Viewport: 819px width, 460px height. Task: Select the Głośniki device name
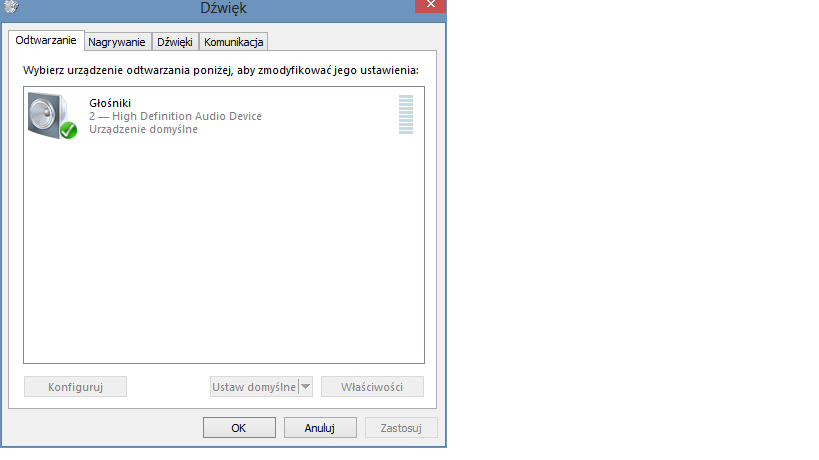[x=110, y=103]
